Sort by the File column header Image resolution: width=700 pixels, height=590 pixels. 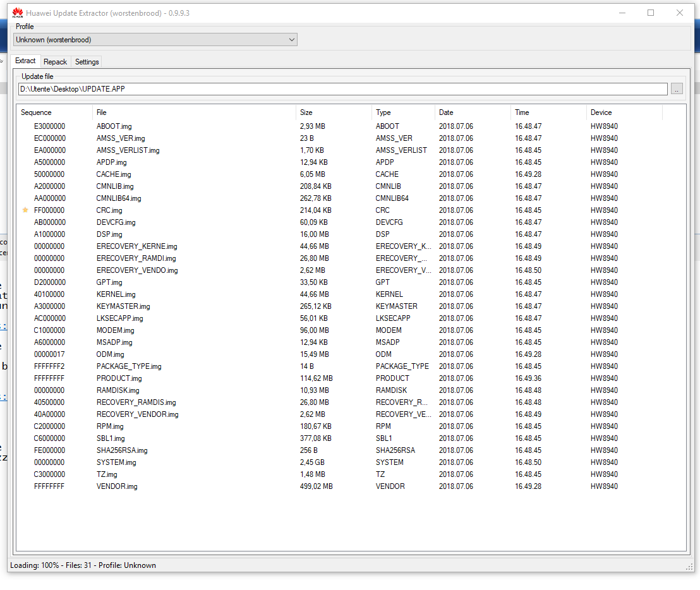point(194,112)
